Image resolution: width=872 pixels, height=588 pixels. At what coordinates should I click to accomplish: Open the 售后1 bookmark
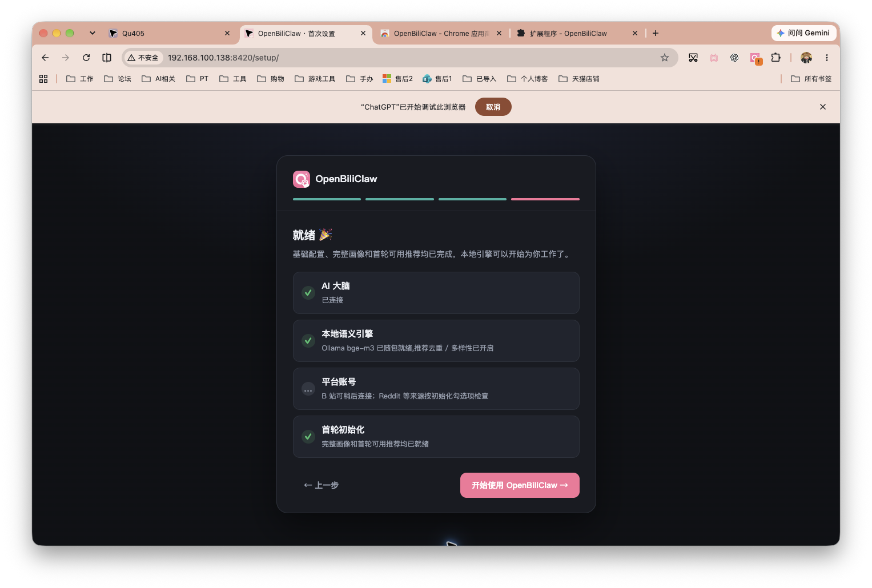coord(437,79)
